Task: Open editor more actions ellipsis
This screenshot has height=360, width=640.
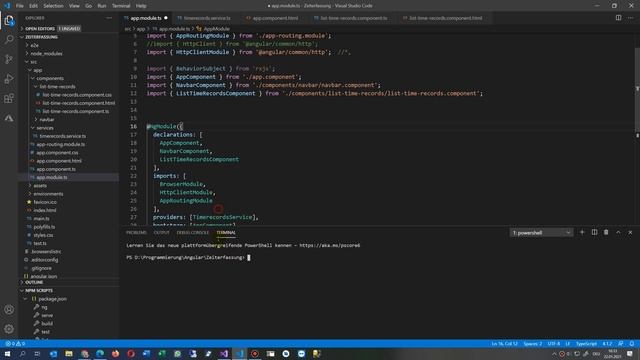Action: [x=630, y=18]
